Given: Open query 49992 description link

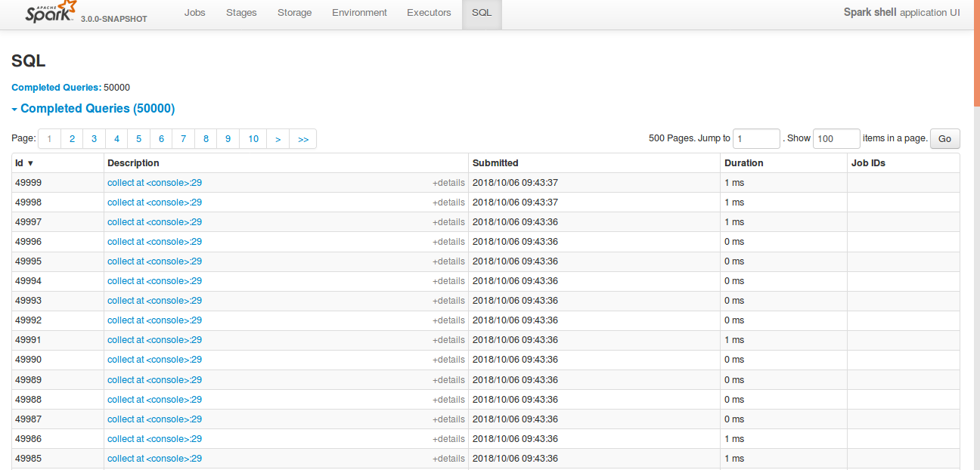Looking at the screenshot, I should coord(154,320).
